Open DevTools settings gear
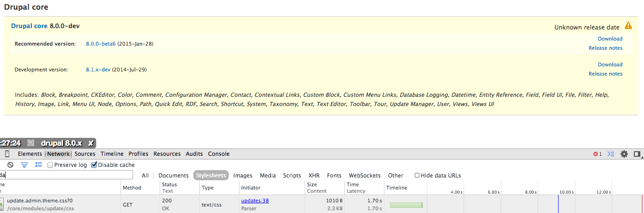 coord(624,154)
